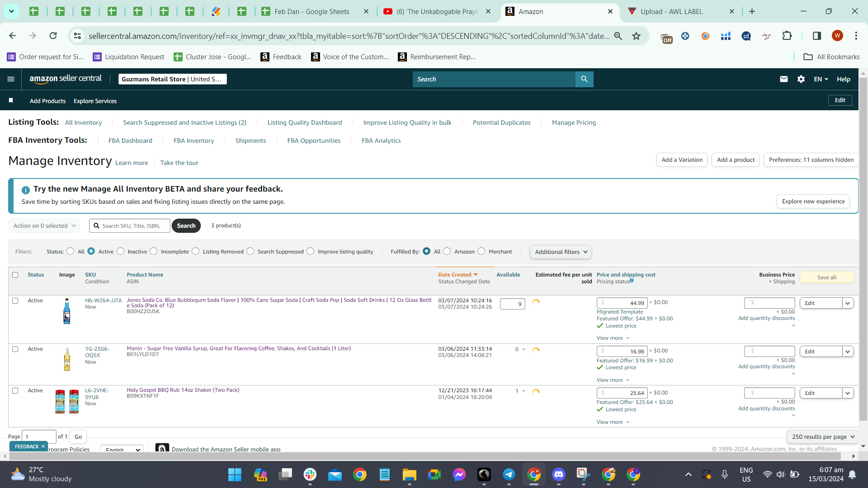Check the box for Holy Gospel BBQ Rub row

(15, 390)
